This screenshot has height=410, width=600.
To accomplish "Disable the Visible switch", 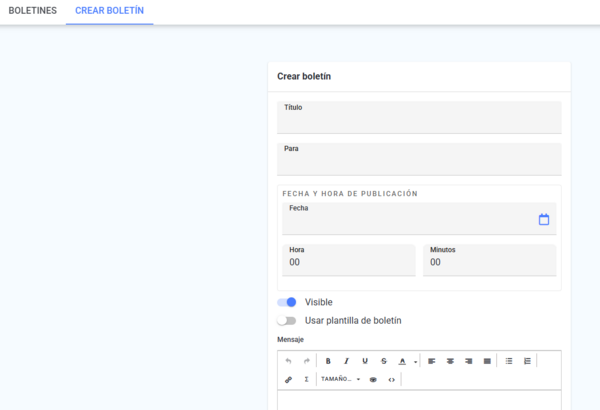I will [287, 302].
